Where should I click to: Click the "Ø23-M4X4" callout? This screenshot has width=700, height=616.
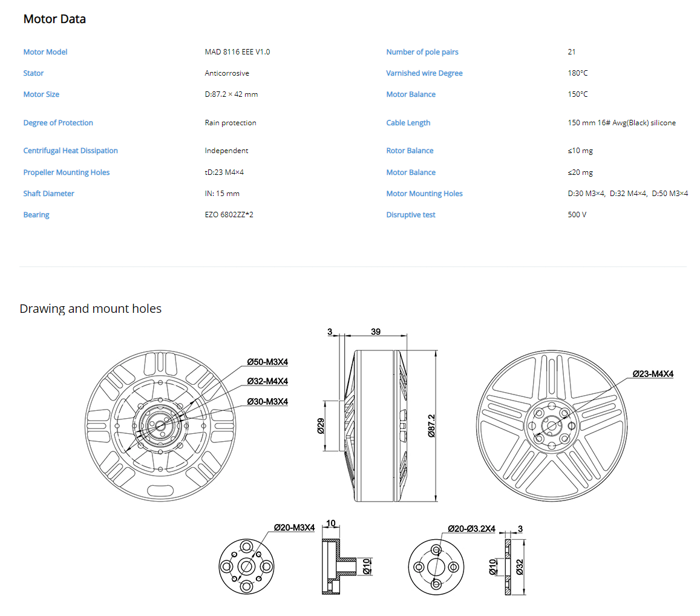pos(653,374)
